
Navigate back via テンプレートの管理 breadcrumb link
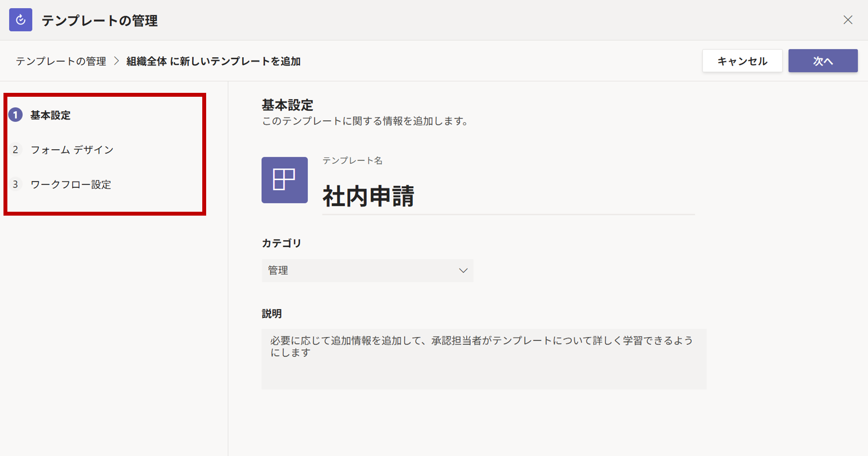[x=61, y=62]
